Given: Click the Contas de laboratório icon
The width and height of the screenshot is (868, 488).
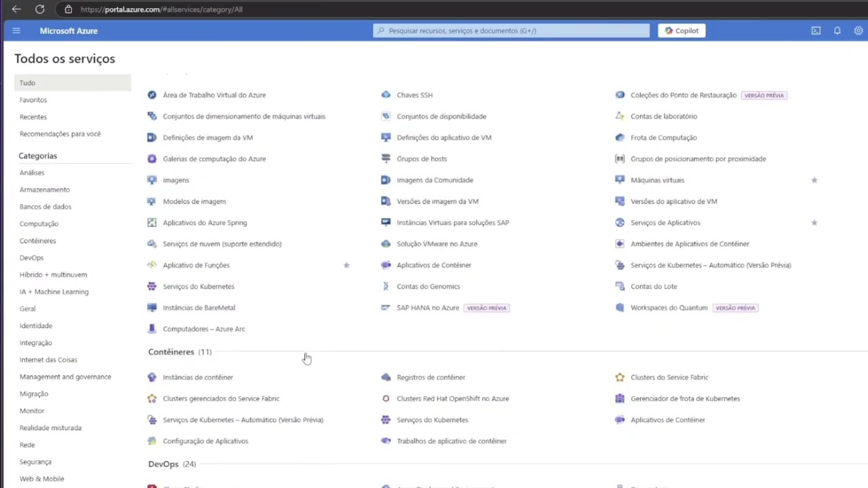Looking at the screenshot, I should [620, 116].
